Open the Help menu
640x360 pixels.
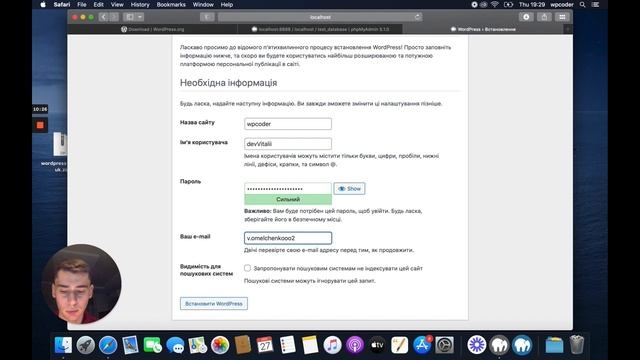[227, 4]
